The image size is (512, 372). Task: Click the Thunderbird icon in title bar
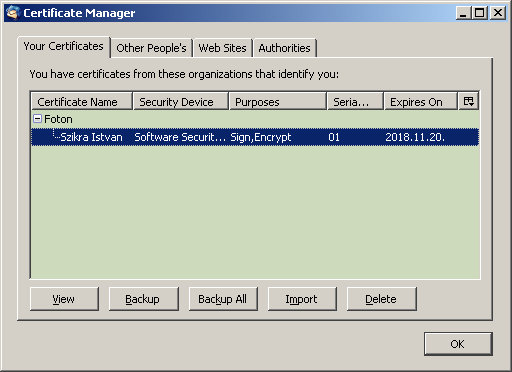pyautogui.click(x=13, y=13)
